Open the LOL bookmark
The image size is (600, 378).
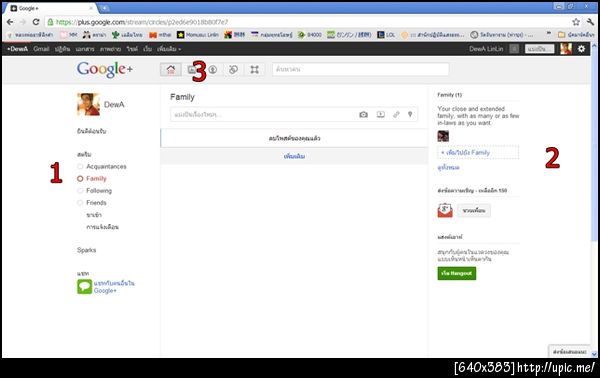pyautogui.click(x=386, y=35)
